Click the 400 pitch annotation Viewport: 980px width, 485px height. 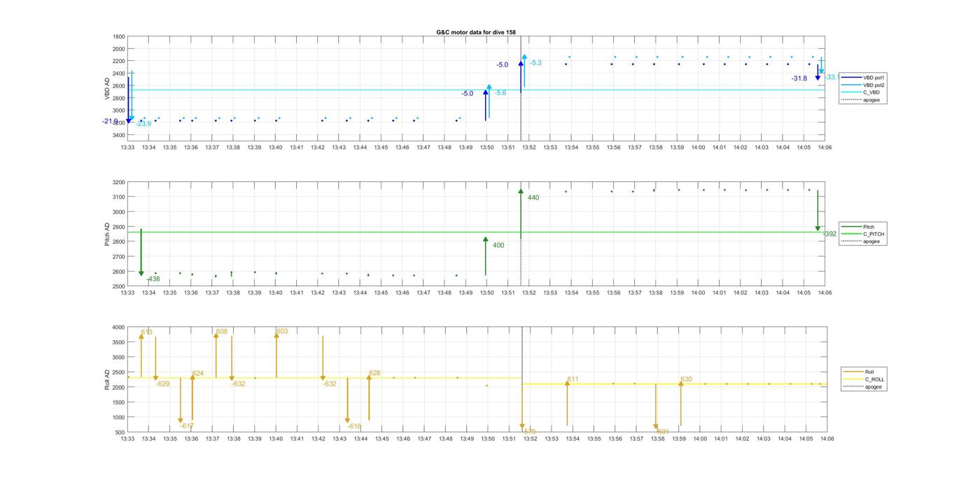click(x=498, y=246)
